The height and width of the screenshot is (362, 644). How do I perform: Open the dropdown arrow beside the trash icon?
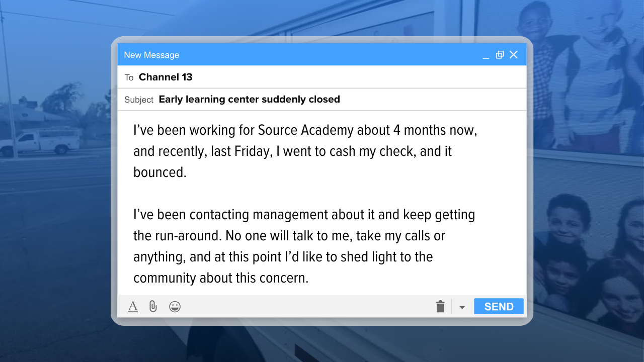pos(462,306)
